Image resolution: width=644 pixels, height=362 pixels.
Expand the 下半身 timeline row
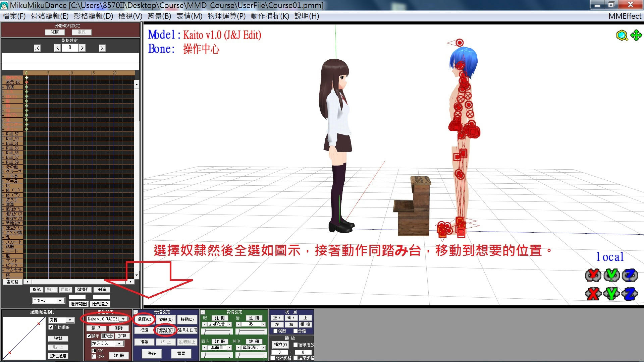pos(3,181)
